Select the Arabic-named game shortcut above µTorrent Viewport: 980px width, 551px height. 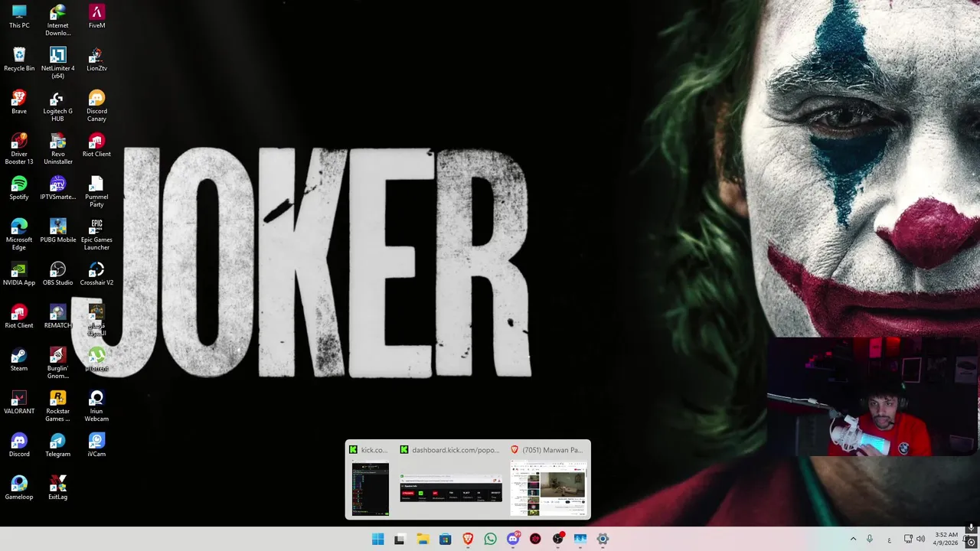point(96,320)
